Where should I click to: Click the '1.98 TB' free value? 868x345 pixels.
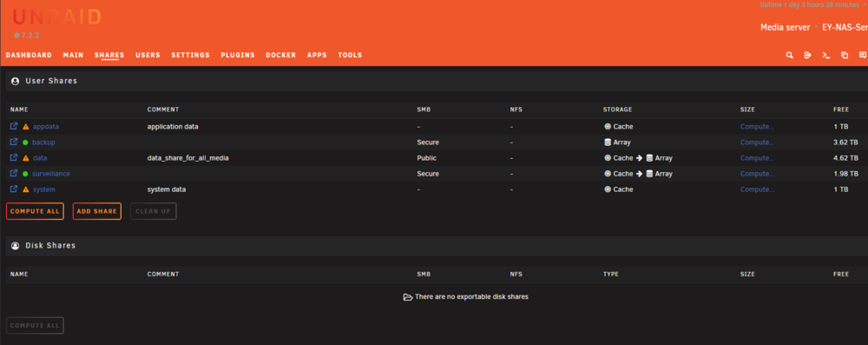(x=845, y=174)
